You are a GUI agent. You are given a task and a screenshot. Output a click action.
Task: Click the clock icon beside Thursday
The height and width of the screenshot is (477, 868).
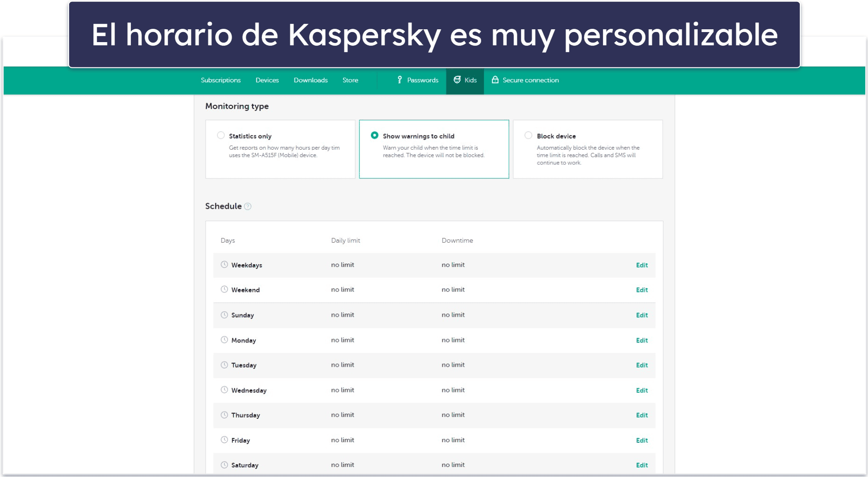pyautogui.click(x=224, y=415)
